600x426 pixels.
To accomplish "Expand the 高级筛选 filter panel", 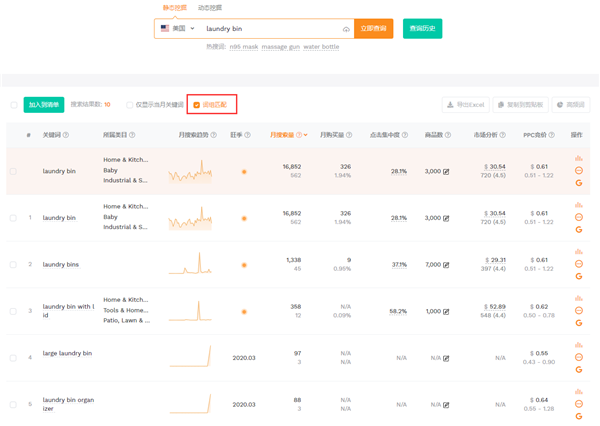I will coord(570,104).
